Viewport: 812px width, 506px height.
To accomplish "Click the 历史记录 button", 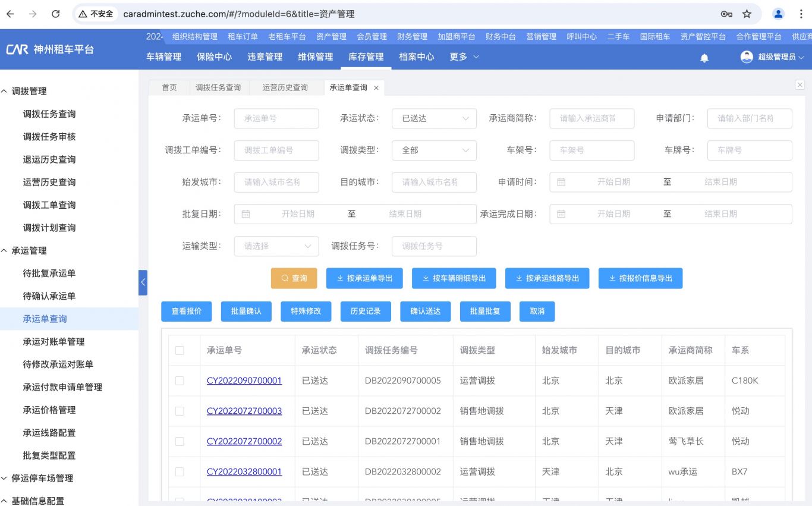I will pyautogui.click(x=366, y=312).
